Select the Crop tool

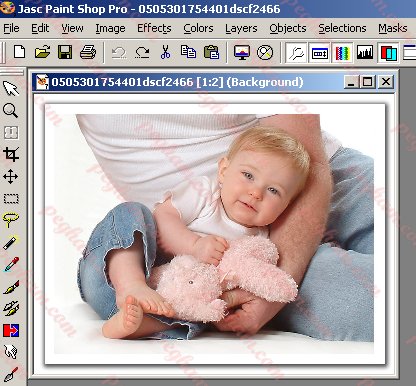(11, 154)
